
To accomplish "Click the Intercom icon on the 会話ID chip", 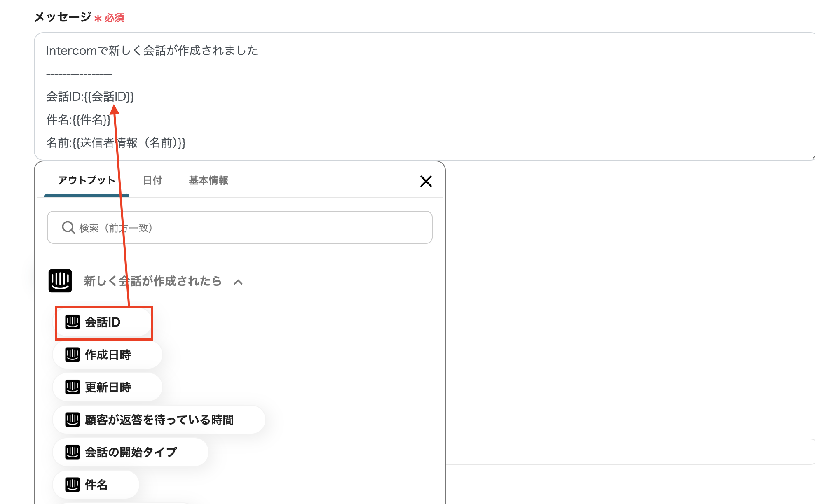I will [x=73, y=323].
